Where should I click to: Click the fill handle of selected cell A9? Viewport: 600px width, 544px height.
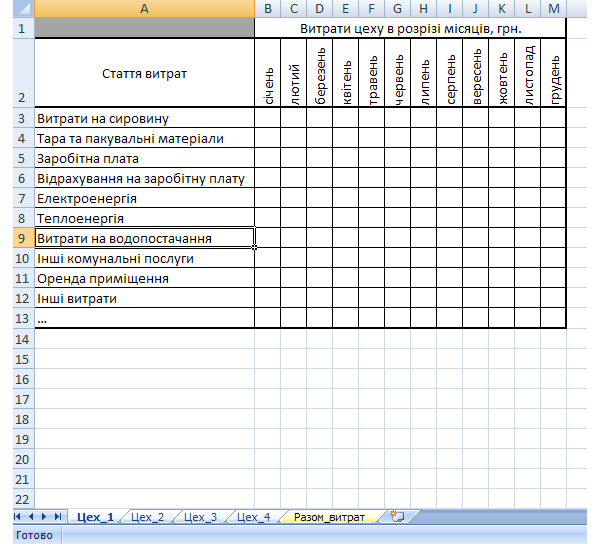(x=254, y=248)
